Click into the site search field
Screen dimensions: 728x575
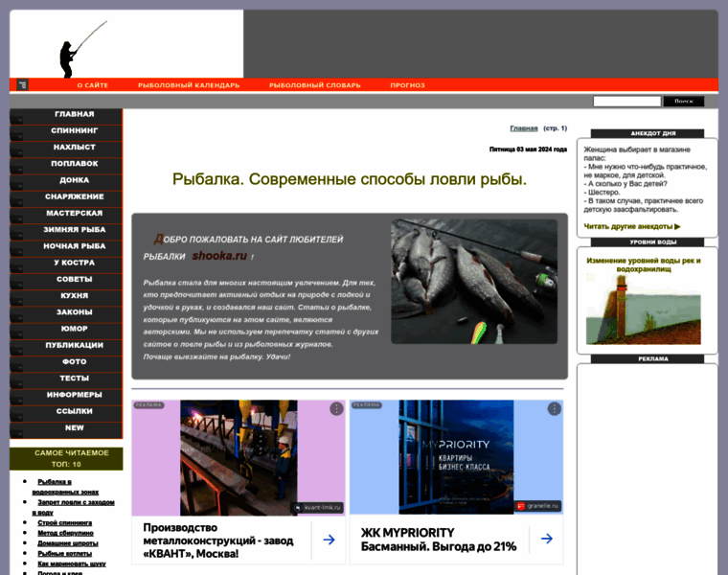point(626,102)
